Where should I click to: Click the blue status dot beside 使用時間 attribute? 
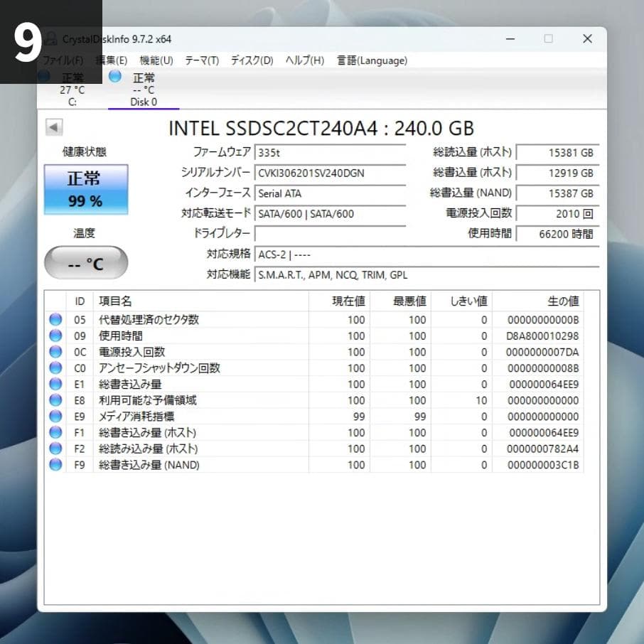click(55, 336)
